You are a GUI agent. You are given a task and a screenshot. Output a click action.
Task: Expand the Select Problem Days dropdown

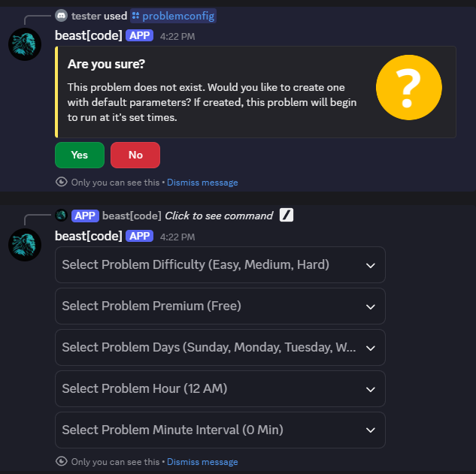(x=220, y=347)
